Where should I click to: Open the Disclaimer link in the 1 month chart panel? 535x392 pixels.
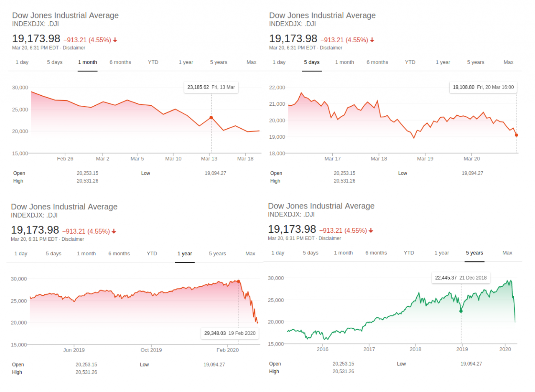point(74,48)
